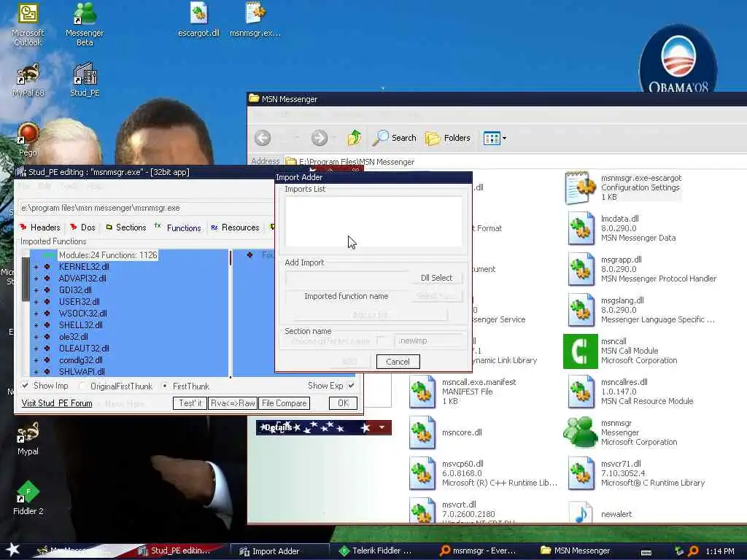The width and height of the screenshot is (747, 560).
Task: Select the msvcr71.dll file icon
Action: [x=580, y=473]
